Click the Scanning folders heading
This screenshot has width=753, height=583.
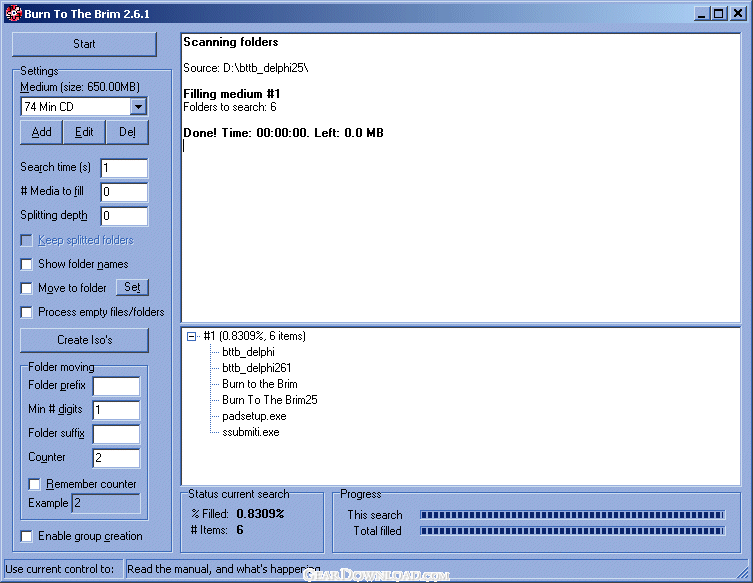point(231,42)
